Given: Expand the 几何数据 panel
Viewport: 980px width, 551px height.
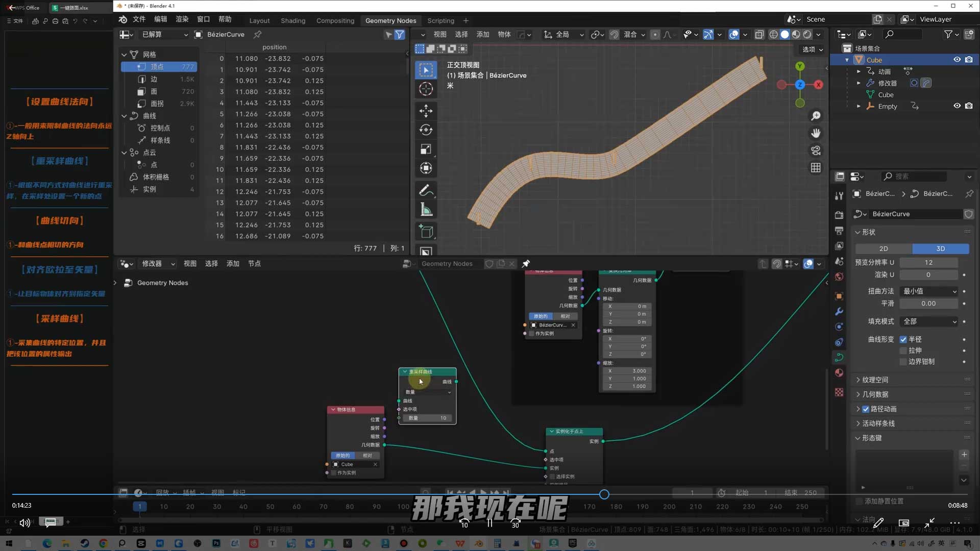Looking at the screenshot, I should (875, 394).
